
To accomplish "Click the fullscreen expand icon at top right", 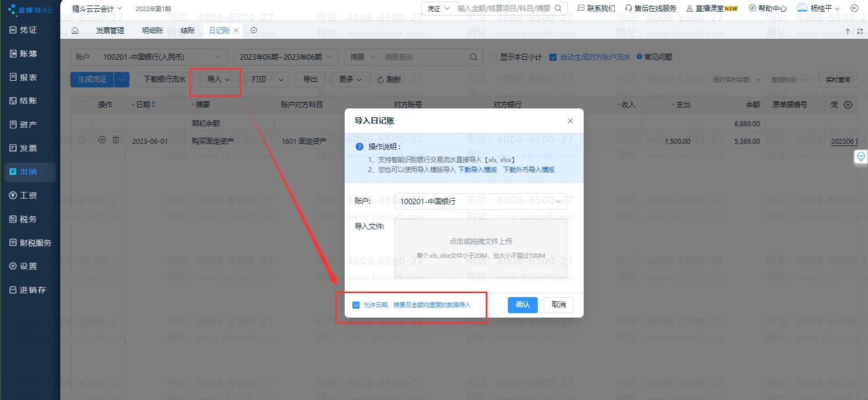I will (x=860, y=32).
